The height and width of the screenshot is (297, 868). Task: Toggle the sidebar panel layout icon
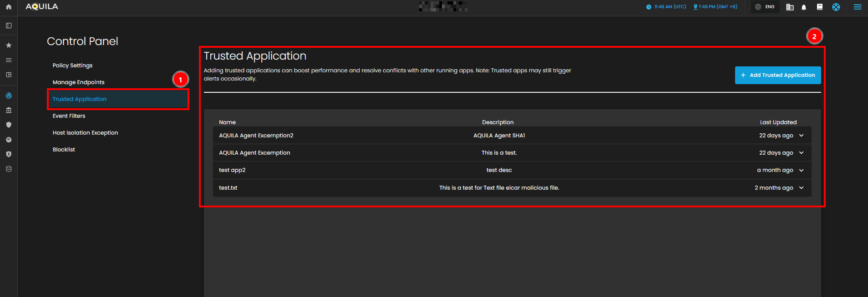(x=9, y=25)
